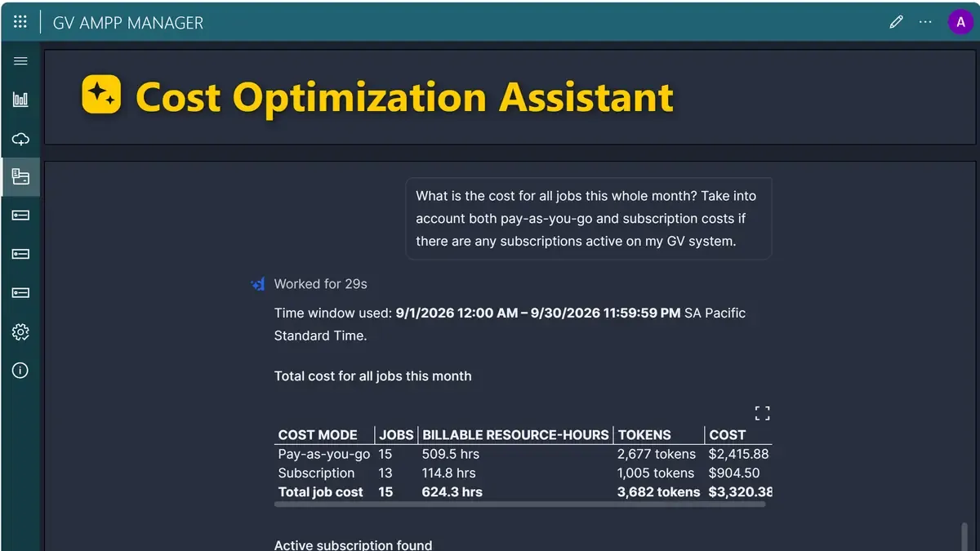The image size is (980, 551).
Task: Expand the cost table to fullscreen
Action: [x=762, y=413]
